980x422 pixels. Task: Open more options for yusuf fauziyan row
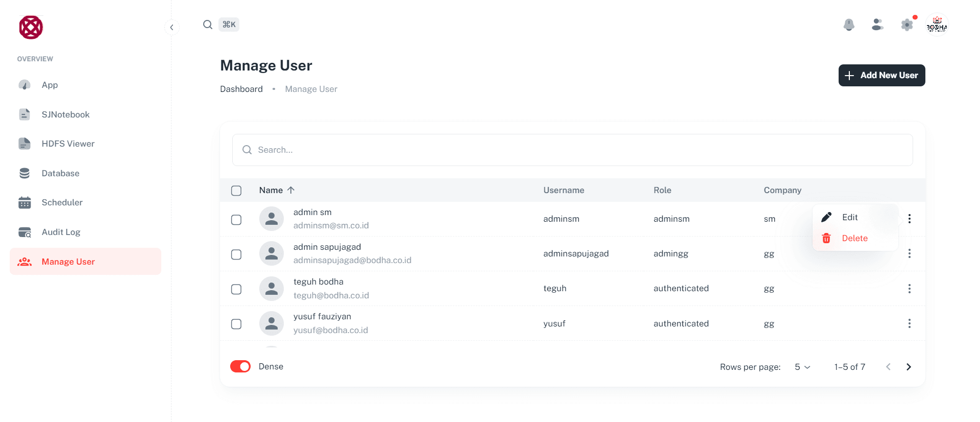pyautogui.click(x=910, y=323)
